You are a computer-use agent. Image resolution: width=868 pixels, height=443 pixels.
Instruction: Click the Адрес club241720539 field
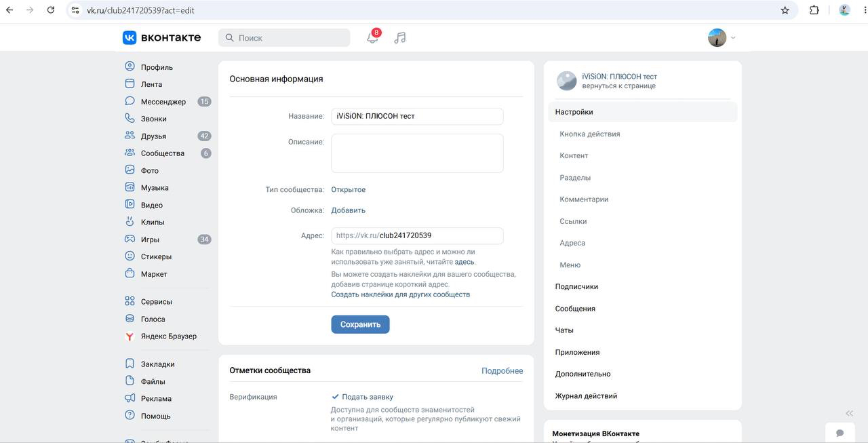coord(417,235)
